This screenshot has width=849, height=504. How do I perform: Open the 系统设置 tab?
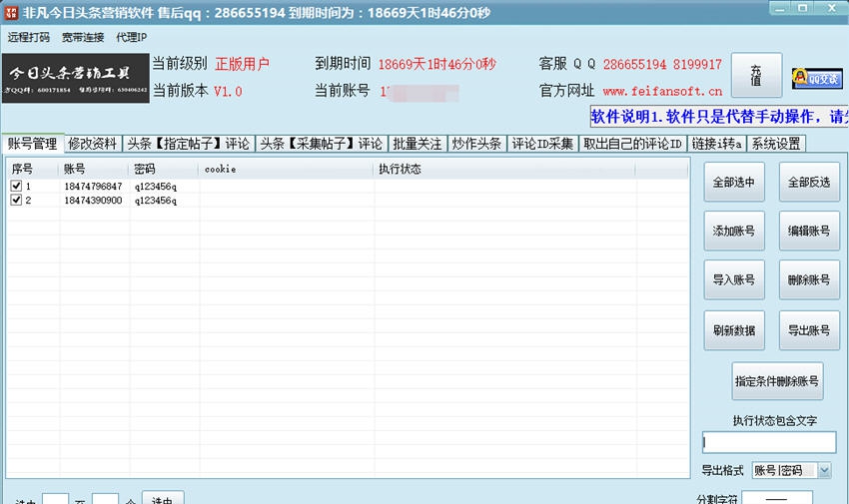776,144
